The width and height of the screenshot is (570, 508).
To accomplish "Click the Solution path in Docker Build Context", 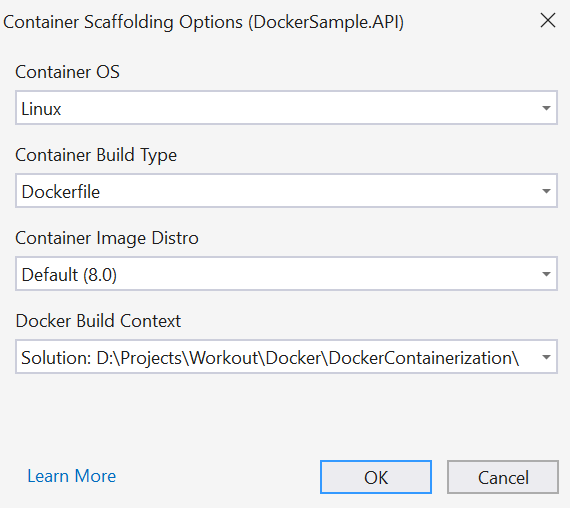I will [x=270, y=358].
